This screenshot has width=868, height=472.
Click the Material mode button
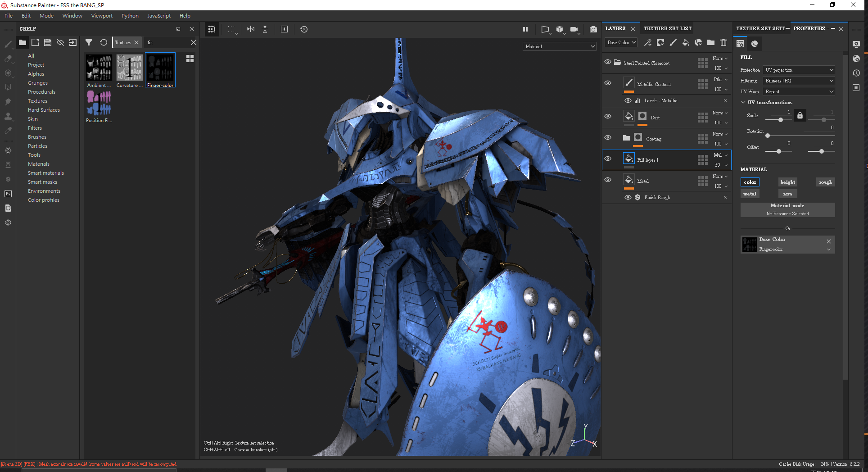pos(787,209)
